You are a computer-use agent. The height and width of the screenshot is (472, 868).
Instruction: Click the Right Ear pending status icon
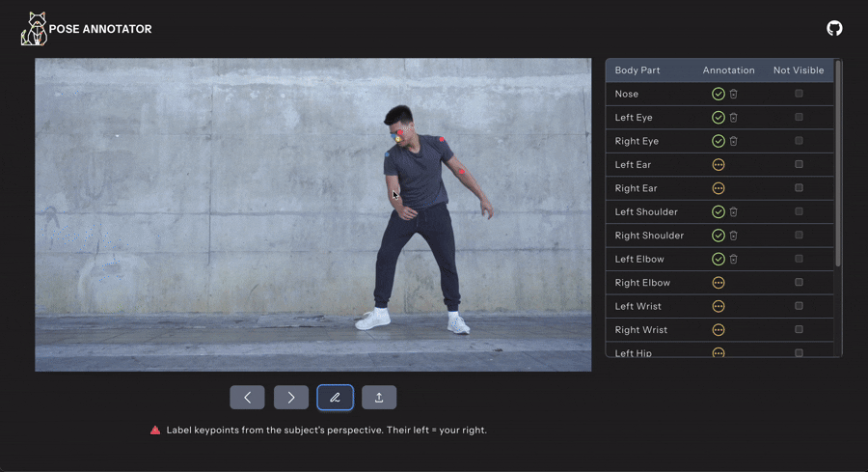(x=718, y=188)
